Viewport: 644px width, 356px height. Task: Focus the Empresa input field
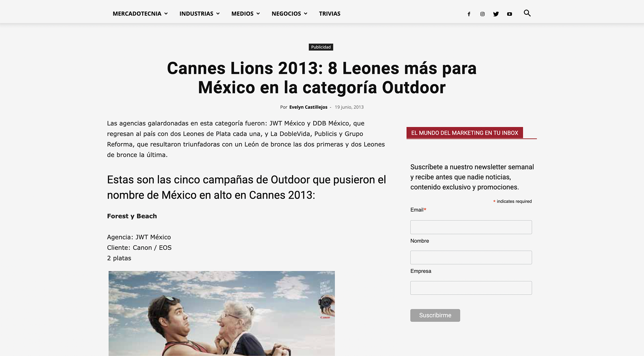pyautogui.click(x=471, y=288)
